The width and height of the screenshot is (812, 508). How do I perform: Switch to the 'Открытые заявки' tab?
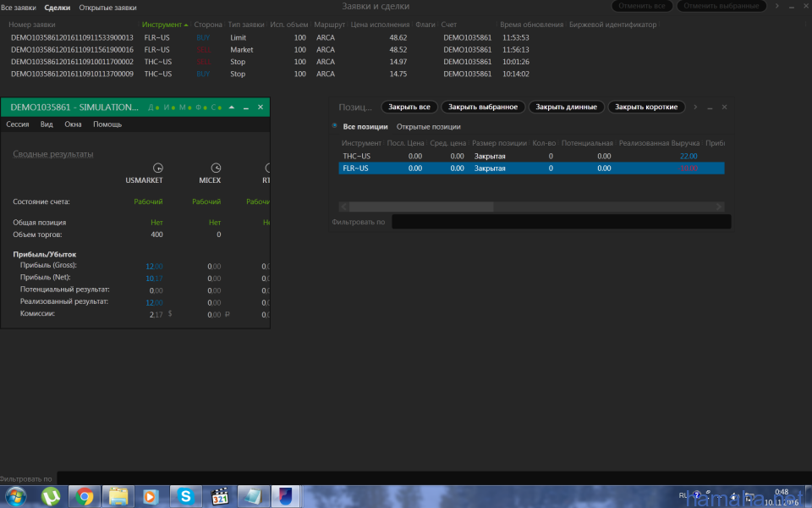(107, 7)
